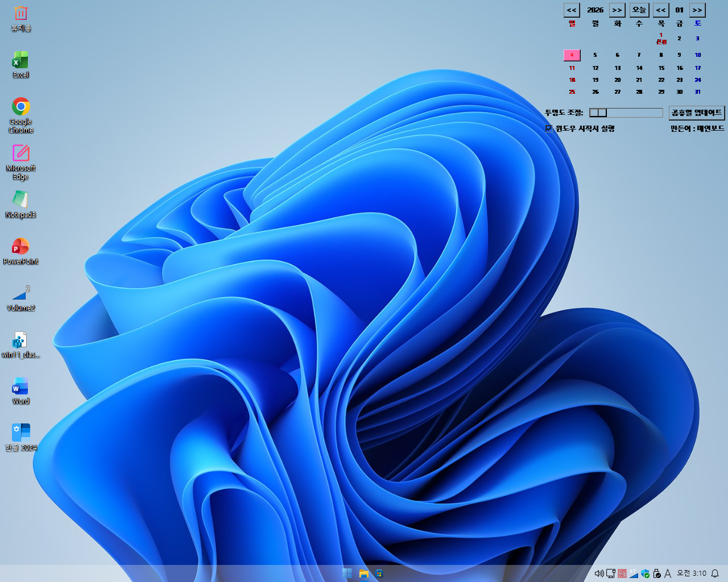Go to previous year in calendar widget
The height and width of the screenshot is (582, 728).
[x=572, y=10]
